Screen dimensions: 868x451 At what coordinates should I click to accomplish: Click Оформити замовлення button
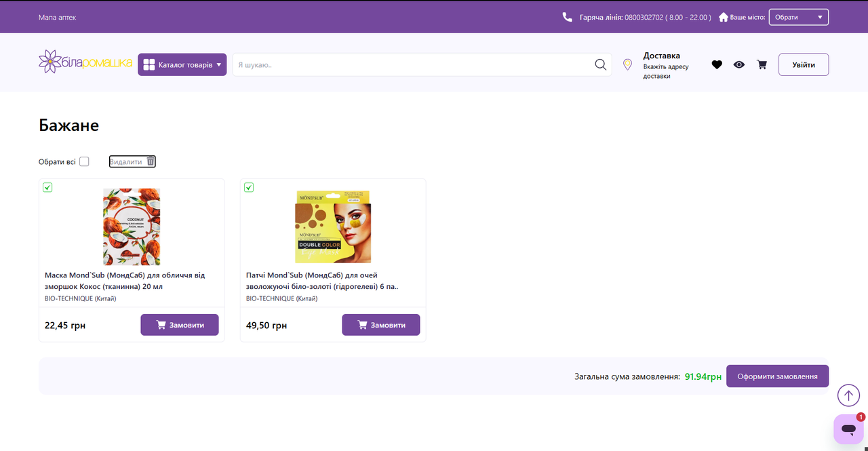[777, 376]
